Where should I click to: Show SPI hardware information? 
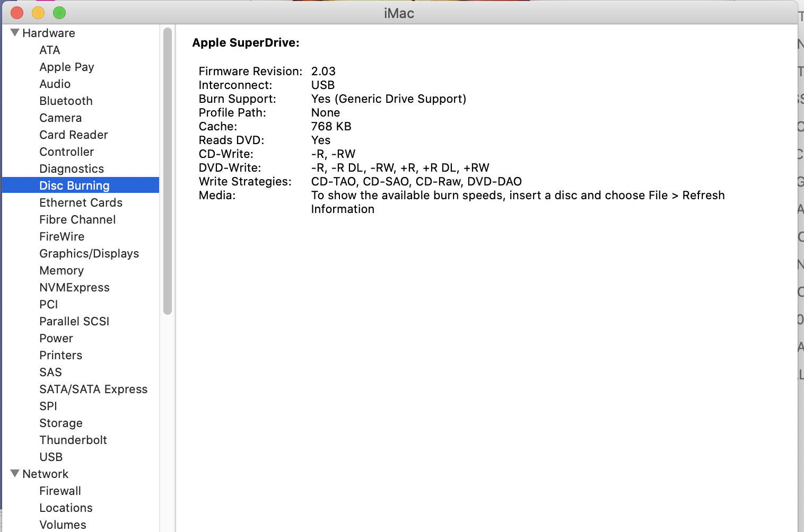[x=48, y=406]
